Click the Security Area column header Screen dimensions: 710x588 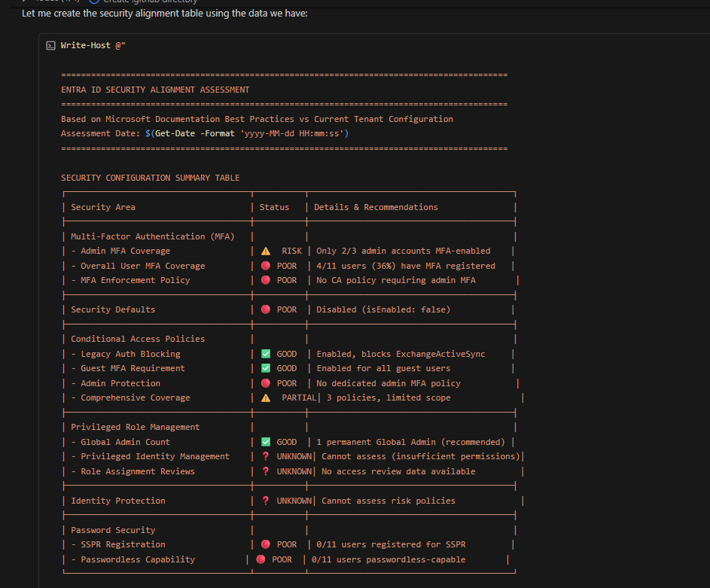103,207
